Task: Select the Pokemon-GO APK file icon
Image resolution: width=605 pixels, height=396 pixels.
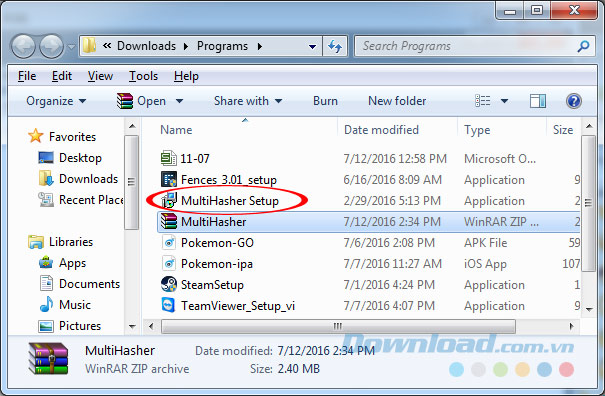Action: point(169,243)
